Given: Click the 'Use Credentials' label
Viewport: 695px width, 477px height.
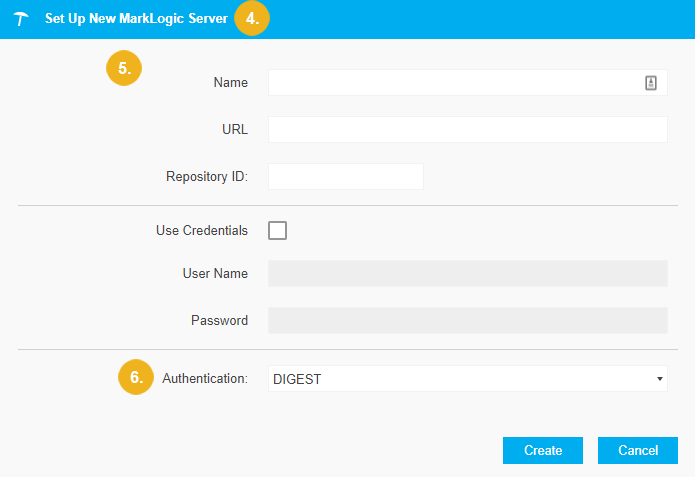Looking at the screenshot, I should point(202,231).
